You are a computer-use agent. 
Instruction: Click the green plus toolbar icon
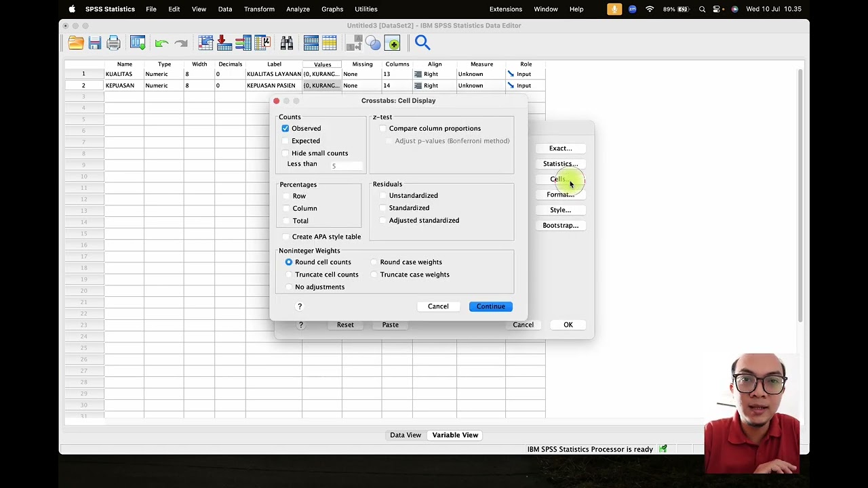(392, 43)
